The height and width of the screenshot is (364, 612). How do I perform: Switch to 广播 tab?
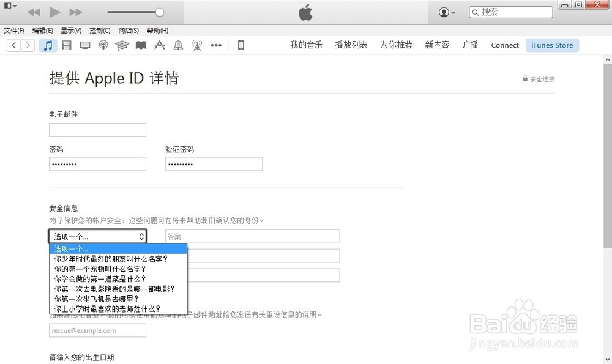[x=470, y=45]
